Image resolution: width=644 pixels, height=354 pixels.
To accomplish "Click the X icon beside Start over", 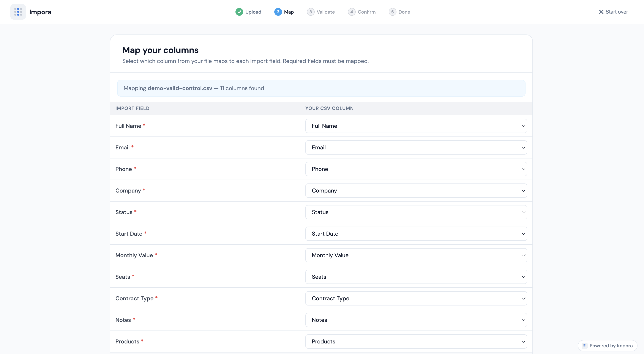I will 601,12.
